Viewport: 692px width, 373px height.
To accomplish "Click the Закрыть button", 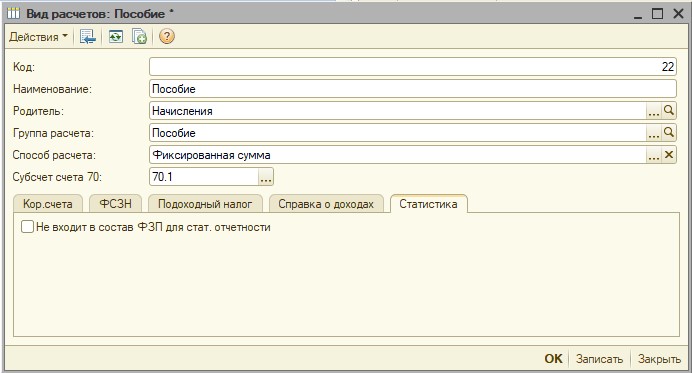I will pos(659,359).
